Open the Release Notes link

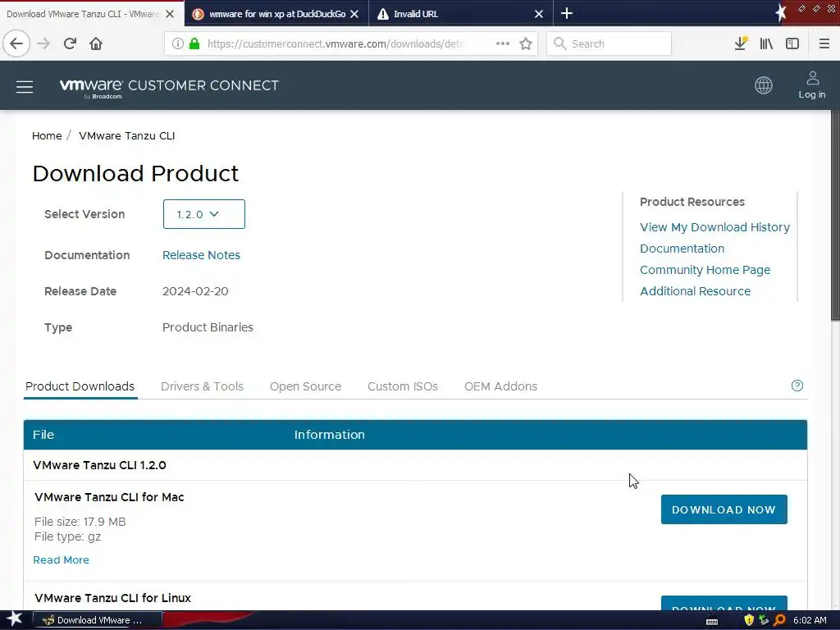(201, 255)
